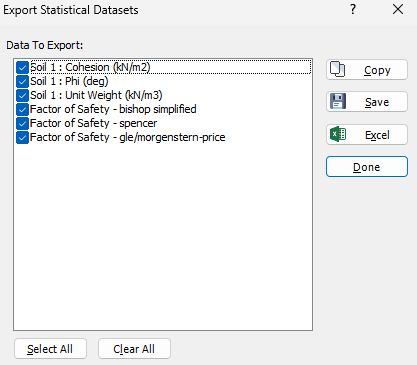The height and width of the screenshot is (365, 417).
Task: Uncheck Soil 1 : Unit Weight (kN/m3) checkbox
Action: pyautogui.click(x=22, y=95)
